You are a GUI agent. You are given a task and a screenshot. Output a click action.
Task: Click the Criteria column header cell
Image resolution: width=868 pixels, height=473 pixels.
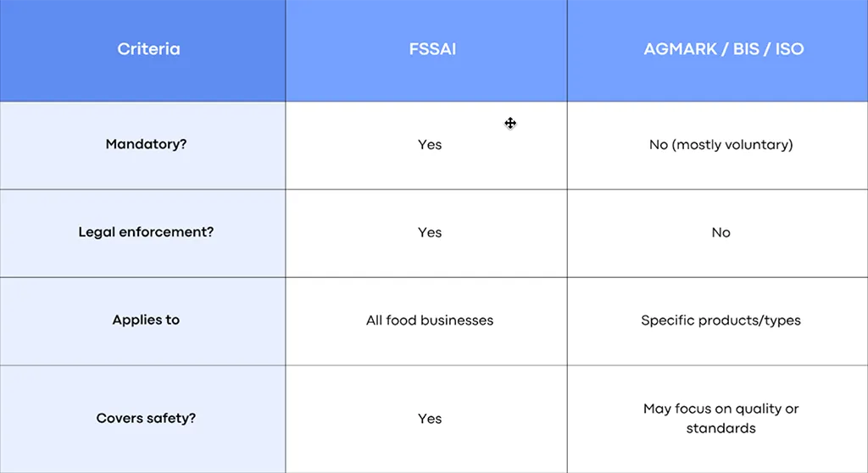[148, 49]
